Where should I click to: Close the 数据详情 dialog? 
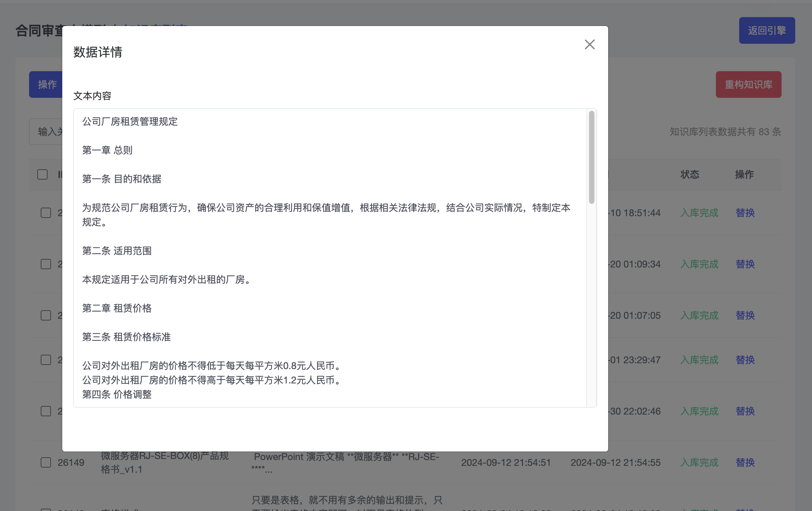[x=589, y=44]
